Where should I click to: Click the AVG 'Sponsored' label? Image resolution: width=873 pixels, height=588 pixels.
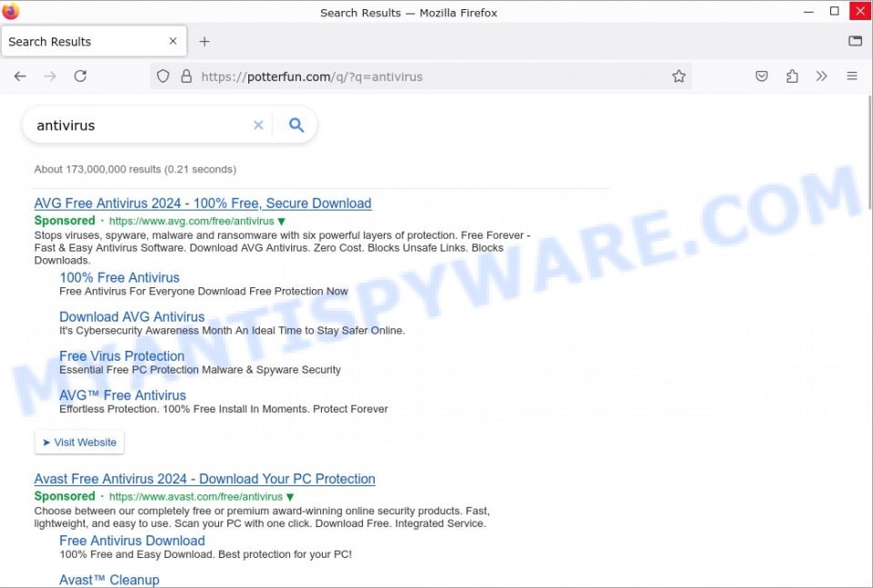[x=65, y=221]
